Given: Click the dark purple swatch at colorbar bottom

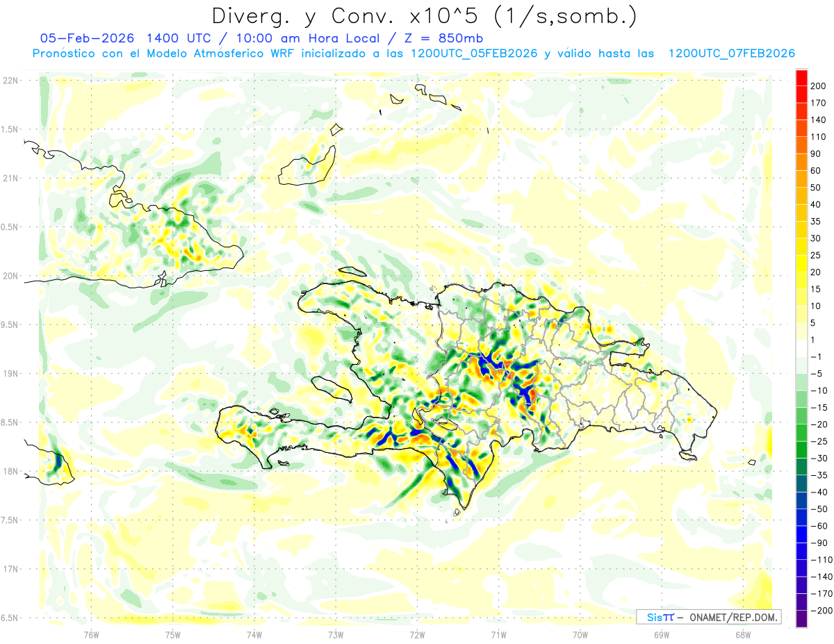Looking at the screenshot, I should click(x=801, y=618).
